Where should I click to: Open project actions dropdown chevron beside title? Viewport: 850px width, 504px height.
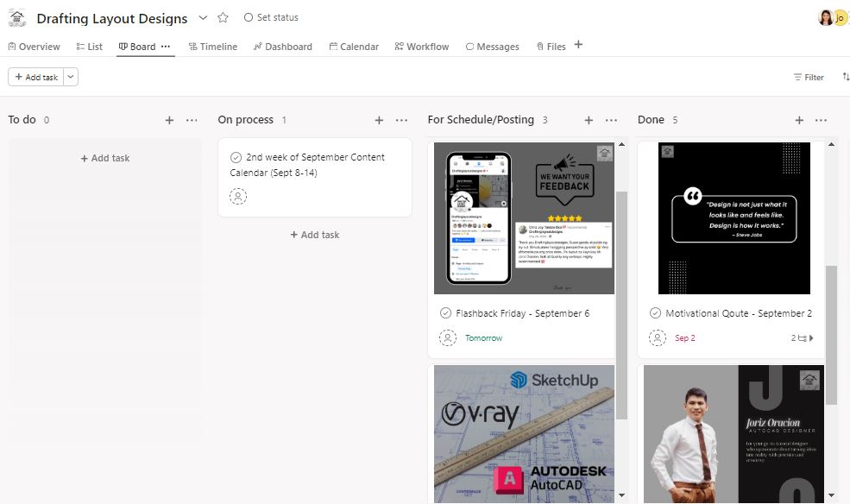click(203, 17)
